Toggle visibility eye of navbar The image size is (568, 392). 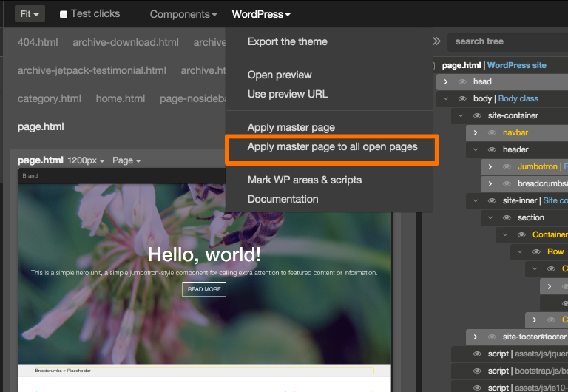tap(492, 132)
